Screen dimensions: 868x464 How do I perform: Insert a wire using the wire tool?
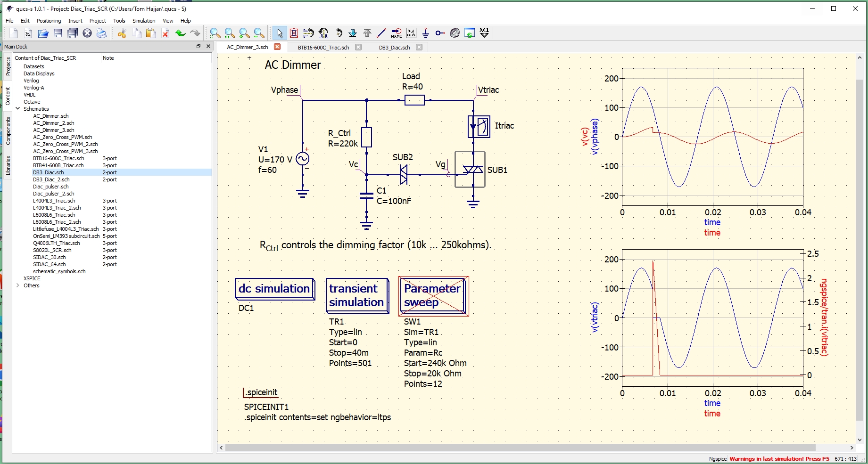point(381,33)
